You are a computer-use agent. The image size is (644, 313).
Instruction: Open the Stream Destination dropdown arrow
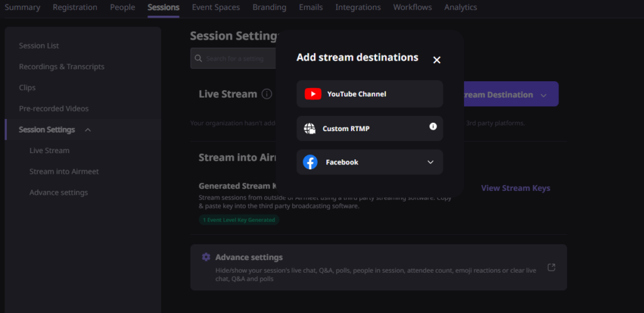tap(543, 95)
